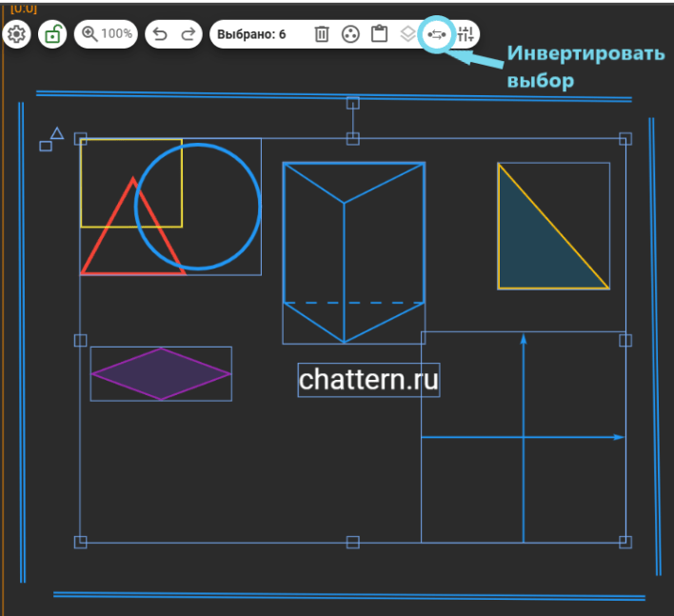Open the settings gear icon
Viewport: 674px width, 616px height.
click(16, 34)
